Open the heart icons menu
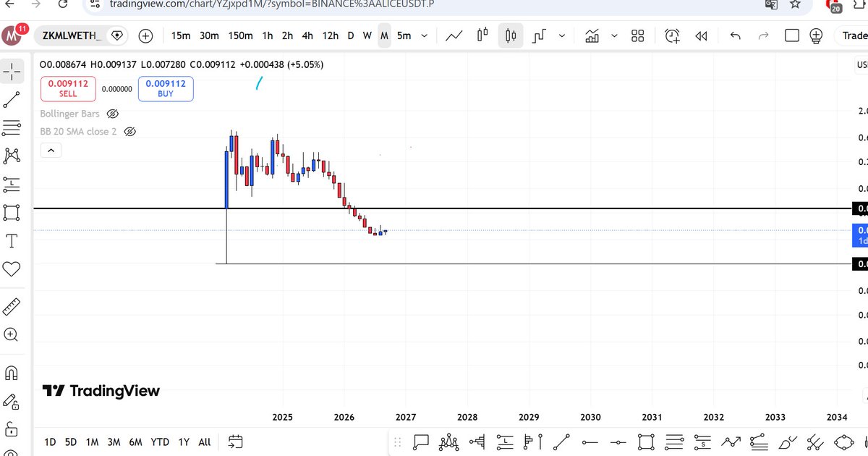The image size is (868, 456). (11, 269)
